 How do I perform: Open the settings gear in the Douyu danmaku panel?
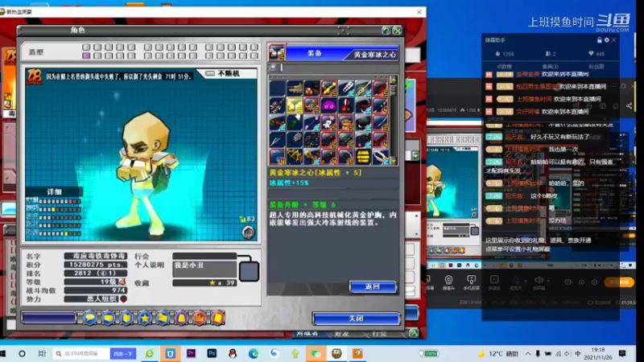point(607,40)
